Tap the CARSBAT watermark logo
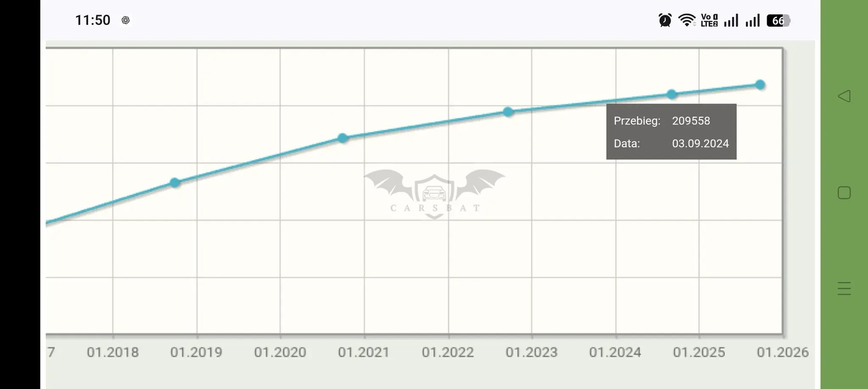This screenshot has height=389, width=868. point(434,194)
